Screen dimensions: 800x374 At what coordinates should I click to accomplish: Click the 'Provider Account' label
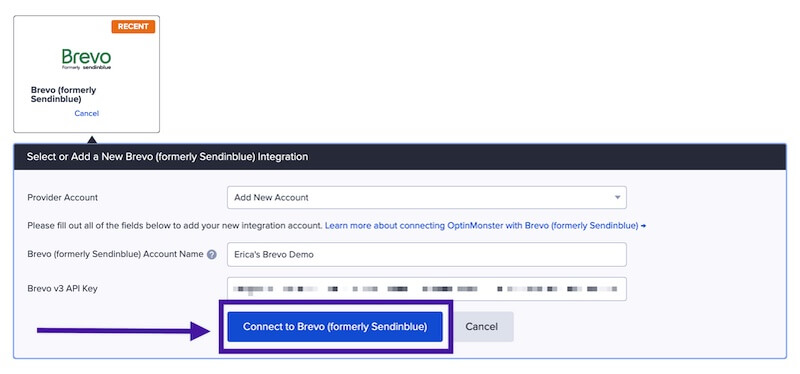(63, 197)
